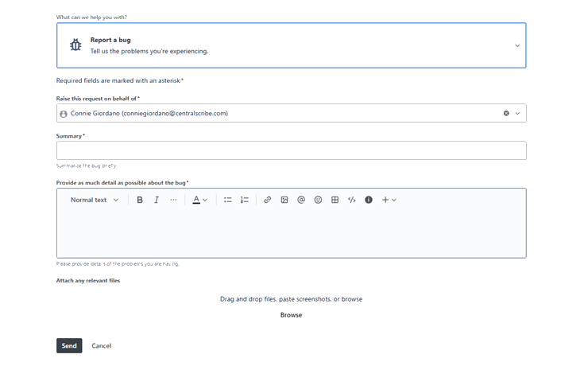Image resolution: width=588 pixels, height=366 pixels.
Task: Insert a bullet list
Action: (227, 200)
